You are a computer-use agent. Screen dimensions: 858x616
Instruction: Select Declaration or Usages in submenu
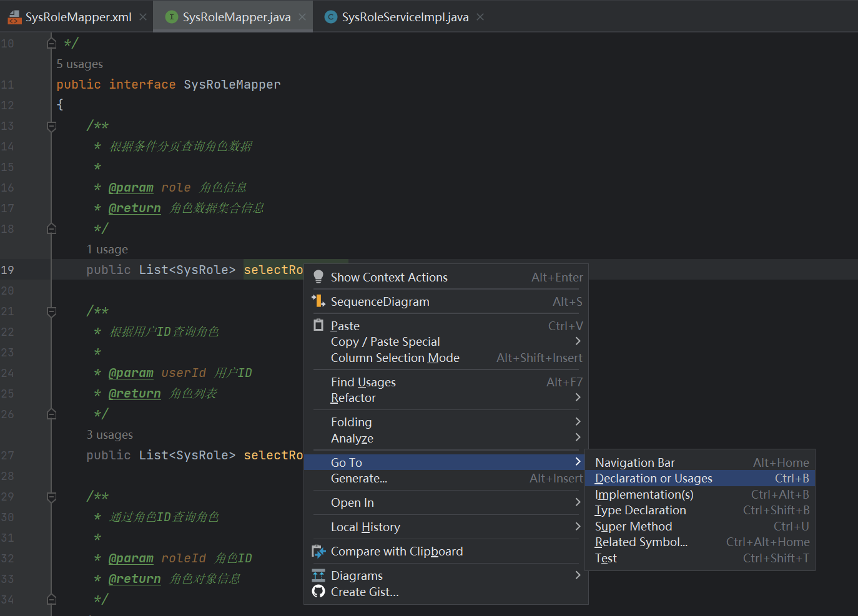pos(653,478)
